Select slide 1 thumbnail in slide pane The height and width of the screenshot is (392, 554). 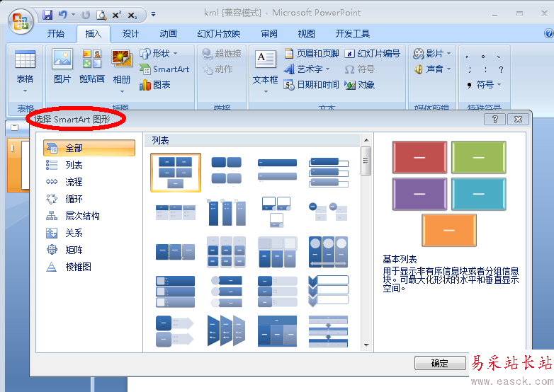pyautogui.click(x=18, y=165)
